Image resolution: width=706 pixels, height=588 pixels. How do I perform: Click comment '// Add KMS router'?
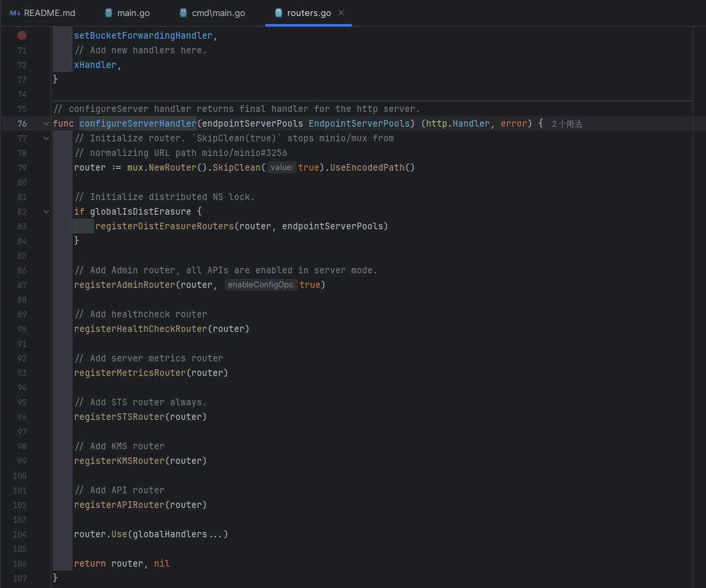tap(119, 446)
